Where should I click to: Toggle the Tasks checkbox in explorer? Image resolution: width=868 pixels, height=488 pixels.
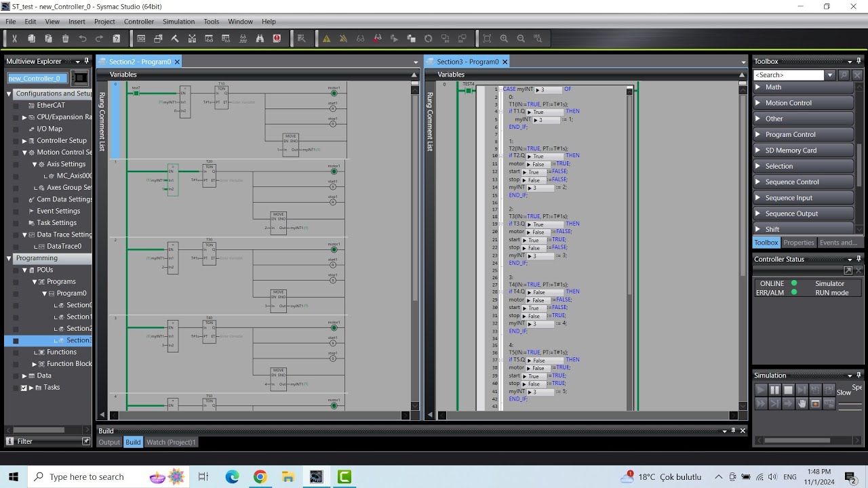(x=24, y=388)
